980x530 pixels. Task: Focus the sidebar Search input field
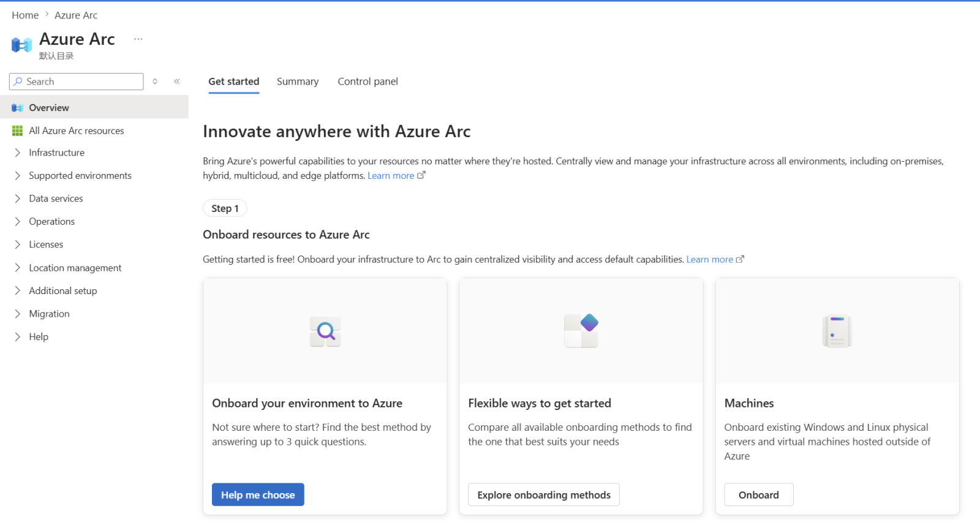click(x=77, y=81)
